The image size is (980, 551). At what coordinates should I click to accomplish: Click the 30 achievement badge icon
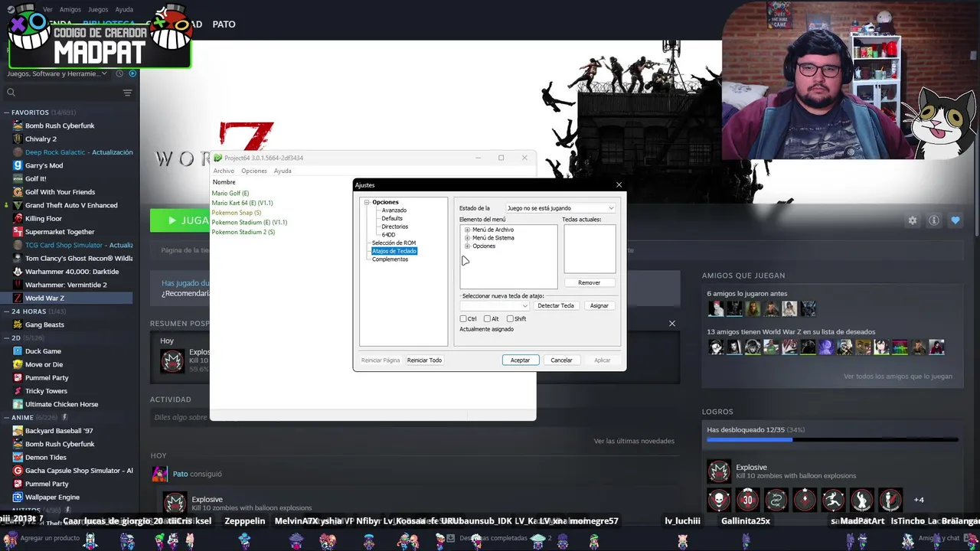(747, 500)
